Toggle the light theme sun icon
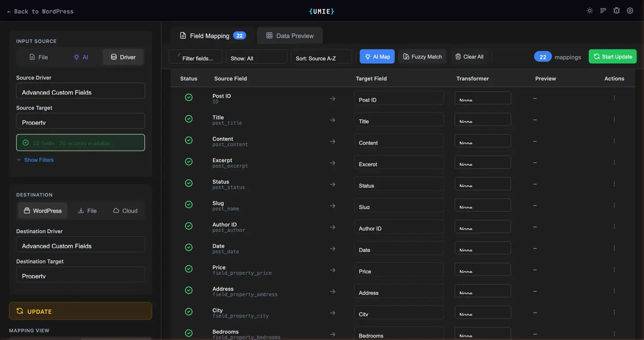The height and width of the screenshot is (340, 644). 590,11
